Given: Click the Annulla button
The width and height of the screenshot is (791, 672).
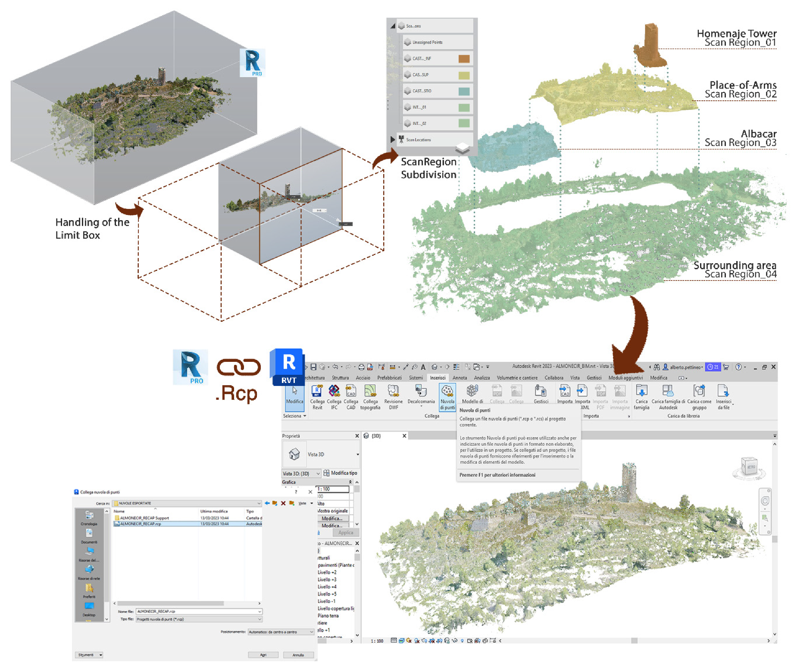Looking at the screenshot, I should click(x=298, y=655).
